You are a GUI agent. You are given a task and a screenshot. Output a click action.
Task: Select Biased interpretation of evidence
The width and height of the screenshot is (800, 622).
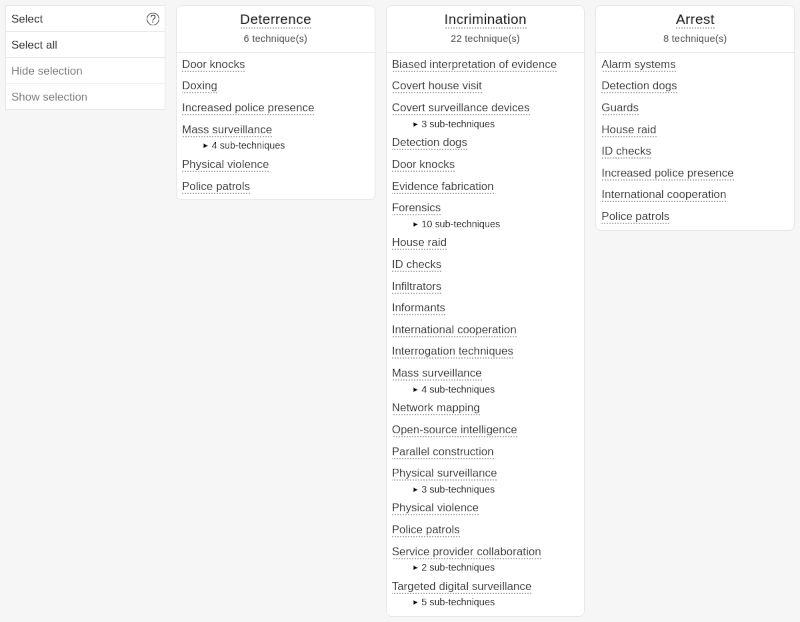pyautogui.click(x=474, y=64)
